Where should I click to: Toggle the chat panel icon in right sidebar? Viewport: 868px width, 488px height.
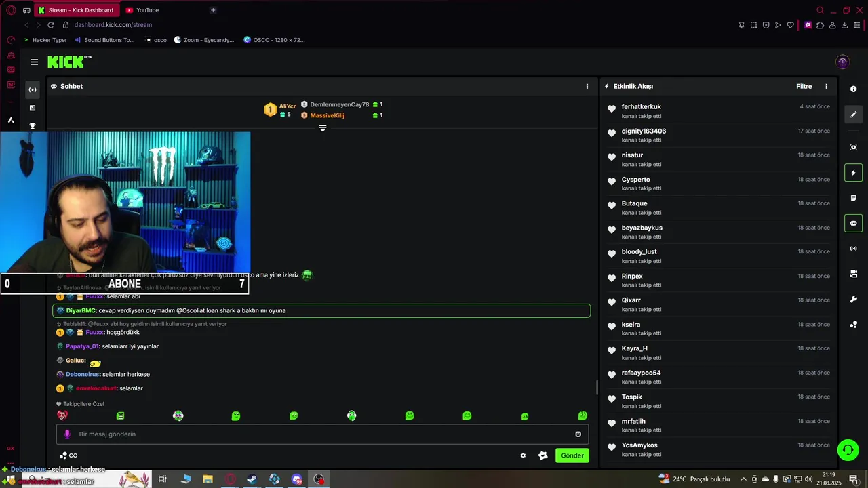point(853,223)
